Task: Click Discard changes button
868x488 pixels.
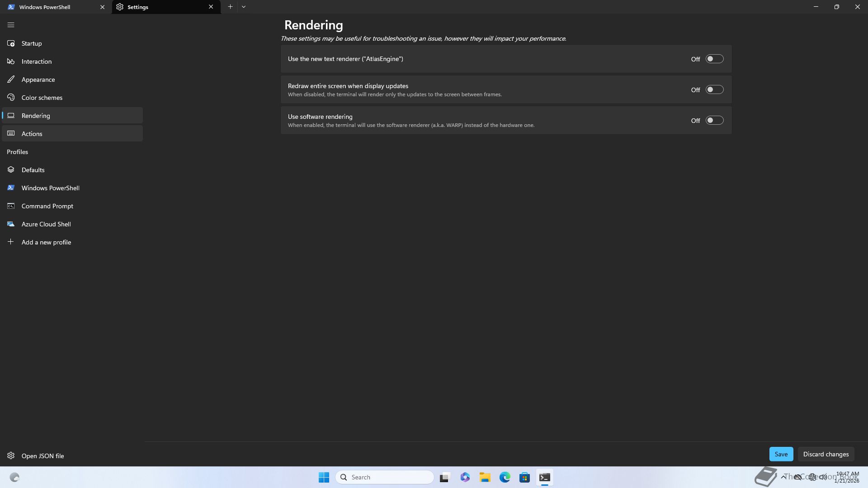Action: [826, 454]
